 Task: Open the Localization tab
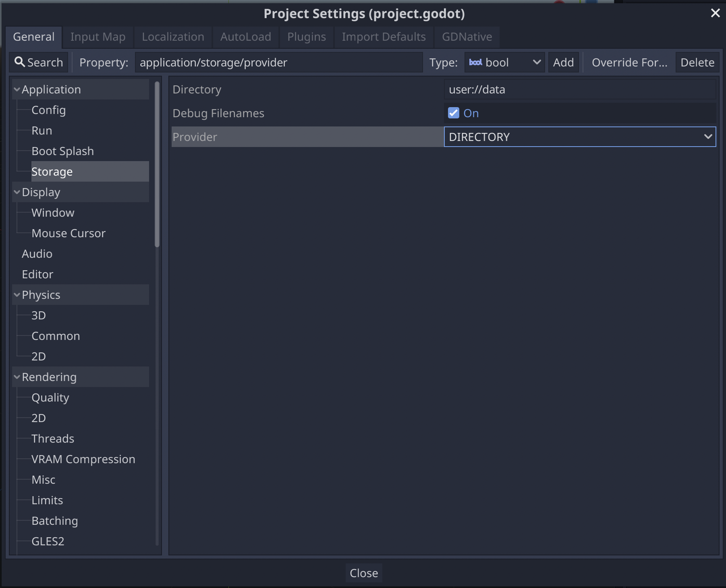click(x=173, y=37)
